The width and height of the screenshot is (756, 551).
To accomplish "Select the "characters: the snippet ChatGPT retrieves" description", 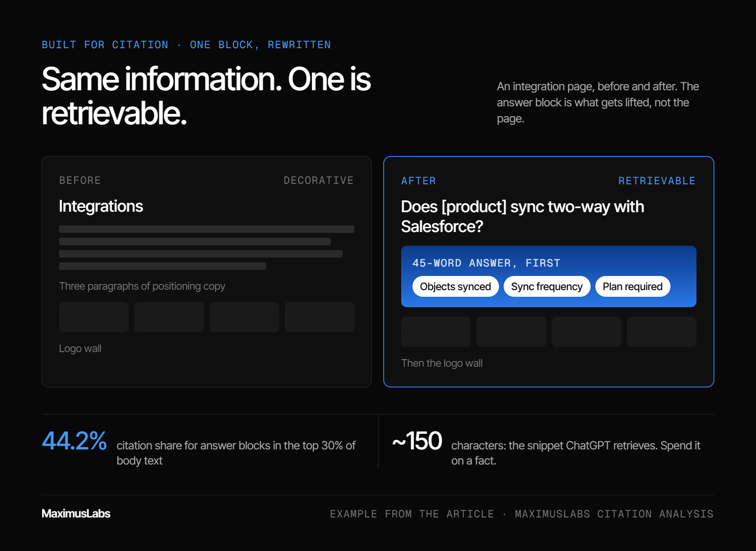I will [x=576, y=453].
